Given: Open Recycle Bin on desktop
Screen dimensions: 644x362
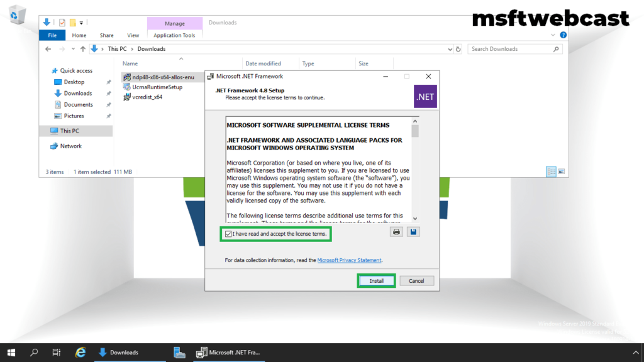Looking at the screenshot, I should coord(17,15).
